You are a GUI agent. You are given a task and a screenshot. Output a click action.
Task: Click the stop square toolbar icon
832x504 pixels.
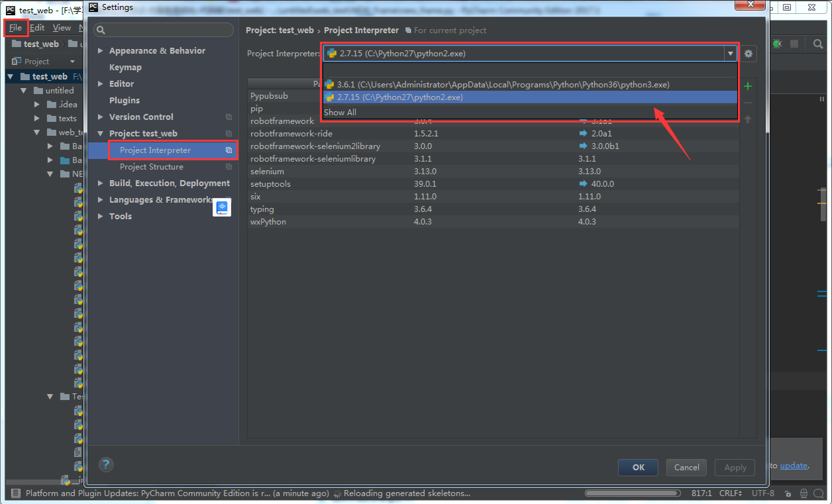[794, 44]
